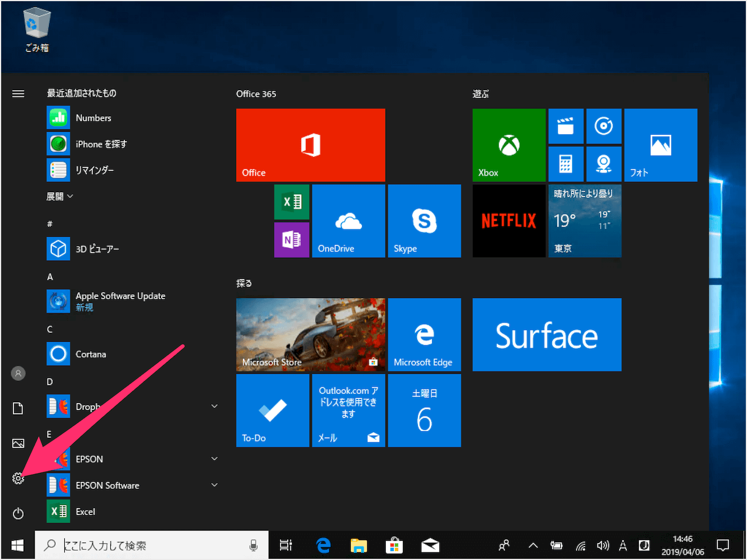The width and height of the screenshot is (747, 560).
Task: Launch the OneDrive tile
Action: click(348, 221)
